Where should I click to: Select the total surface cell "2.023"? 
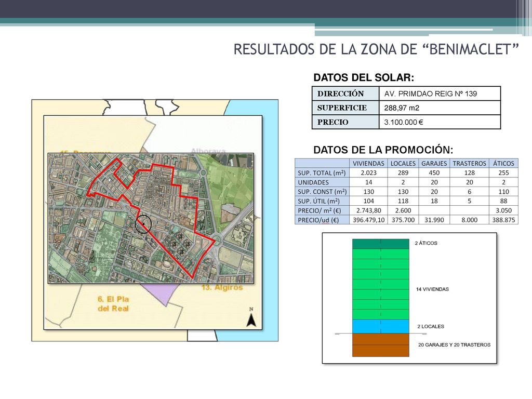369,172
